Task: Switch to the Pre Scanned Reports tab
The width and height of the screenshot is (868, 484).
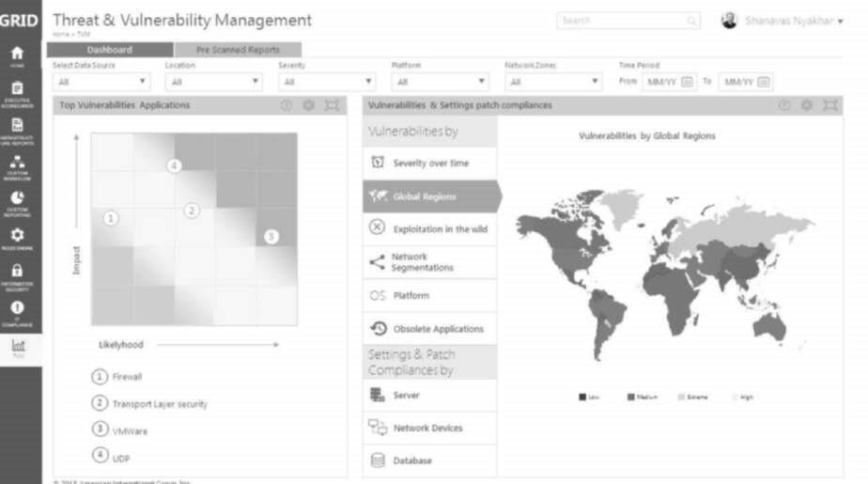Action: [x=238, y=50]
